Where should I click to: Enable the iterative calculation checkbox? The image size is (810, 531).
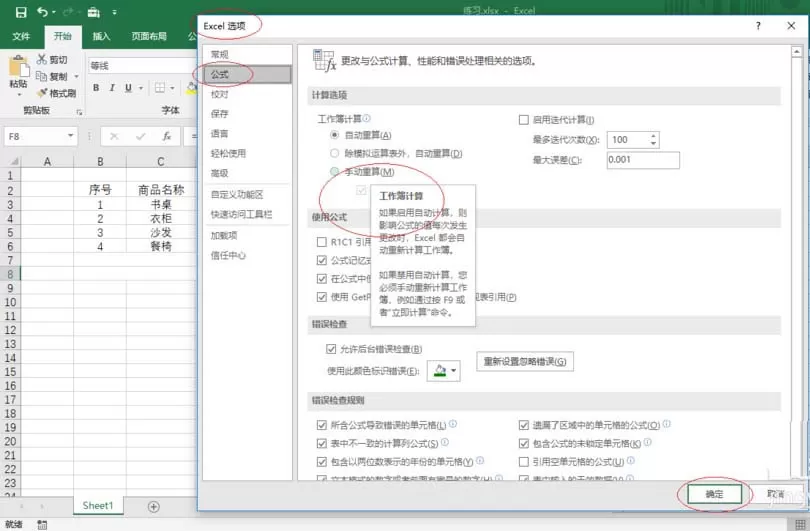click(x=523, y=120)
